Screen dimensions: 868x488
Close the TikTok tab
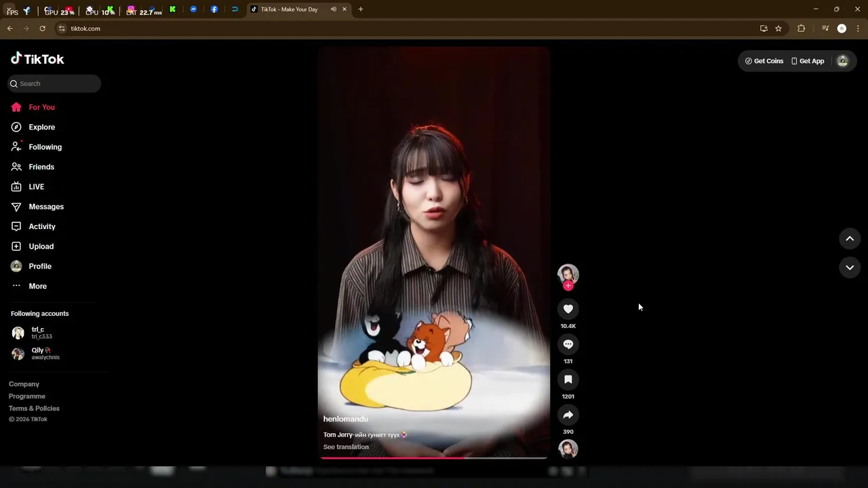point(344,9)
